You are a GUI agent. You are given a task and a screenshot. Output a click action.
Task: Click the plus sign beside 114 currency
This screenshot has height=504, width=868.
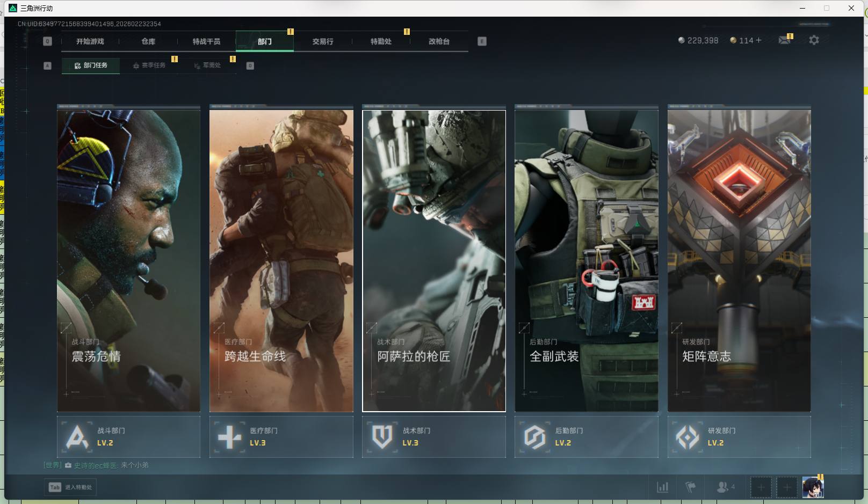click(758, 40)
